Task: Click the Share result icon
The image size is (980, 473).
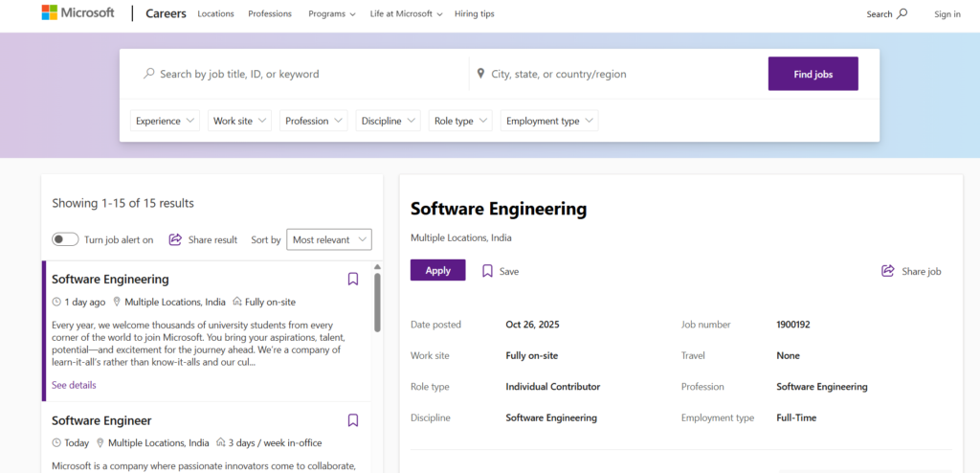Action: tap(175, 239)
